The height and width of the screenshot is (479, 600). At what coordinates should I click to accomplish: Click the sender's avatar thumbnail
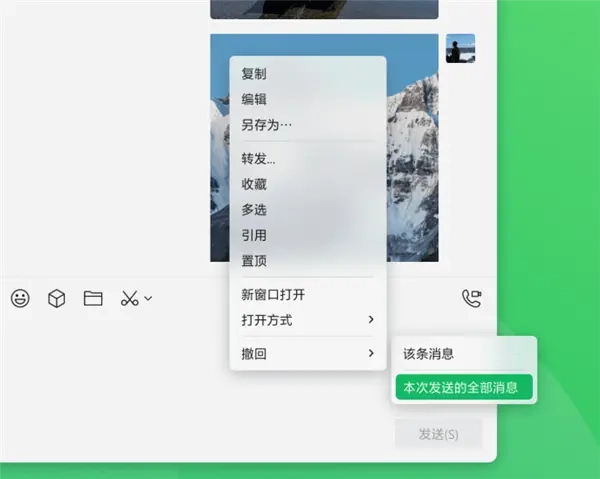coord(460,49)
